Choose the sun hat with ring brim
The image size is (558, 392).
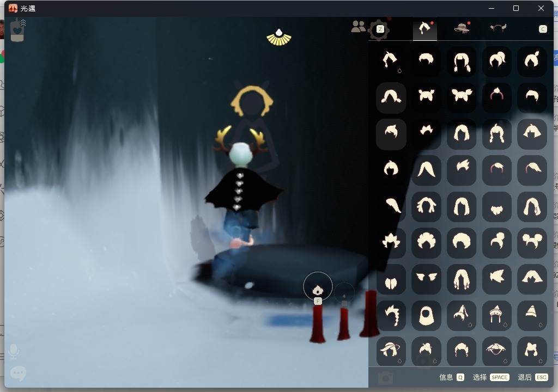point(391,352)
